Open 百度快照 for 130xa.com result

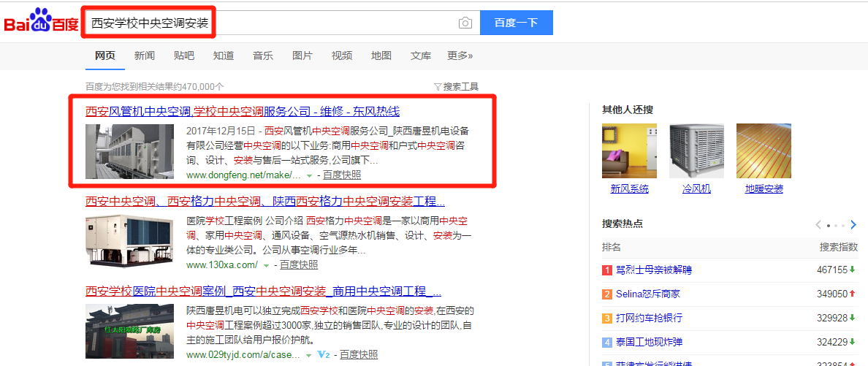point(299,264)
